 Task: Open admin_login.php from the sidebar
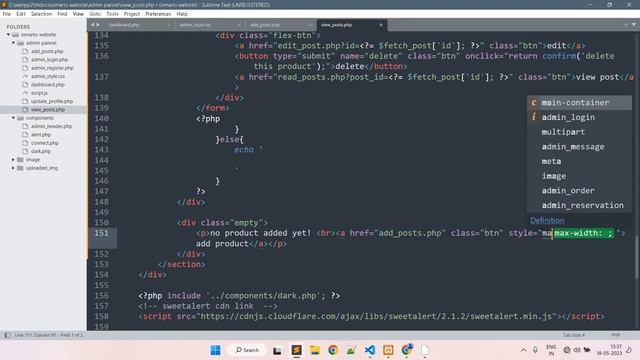tap(48, 60)
